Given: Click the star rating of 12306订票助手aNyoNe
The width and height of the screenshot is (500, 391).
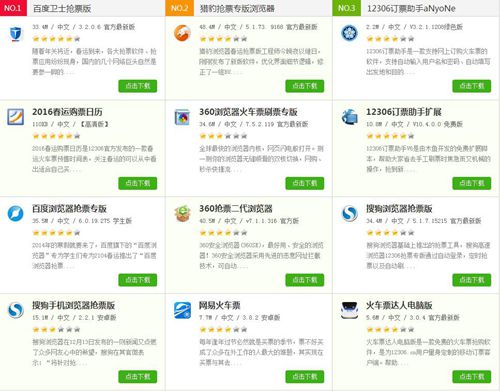Looking at the screenshot, I should (390, 39).
